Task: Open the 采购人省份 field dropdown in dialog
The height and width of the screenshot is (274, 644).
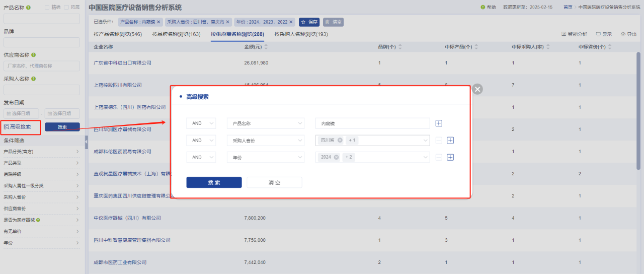Action: pos(265,141)
